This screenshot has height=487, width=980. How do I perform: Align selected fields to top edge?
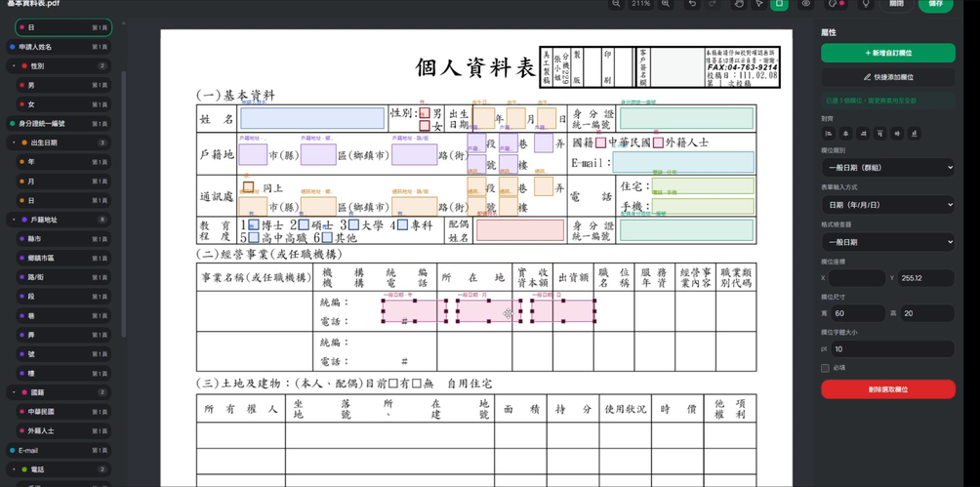pos(880,133)
